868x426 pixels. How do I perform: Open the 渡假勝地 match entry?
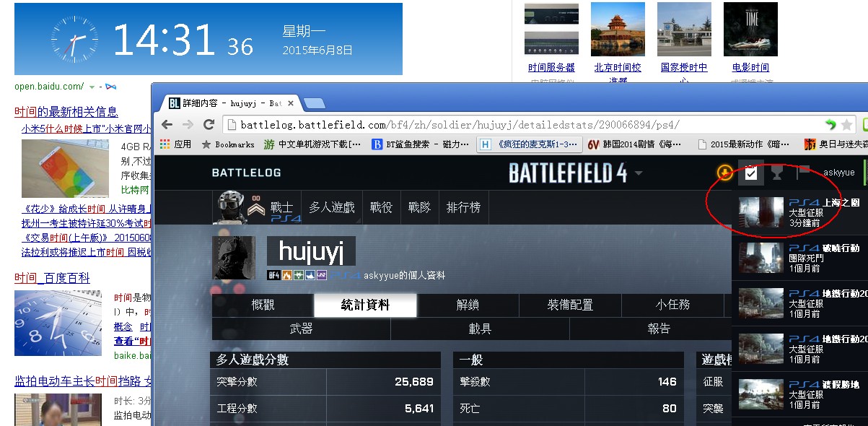[x=799, y=395]
